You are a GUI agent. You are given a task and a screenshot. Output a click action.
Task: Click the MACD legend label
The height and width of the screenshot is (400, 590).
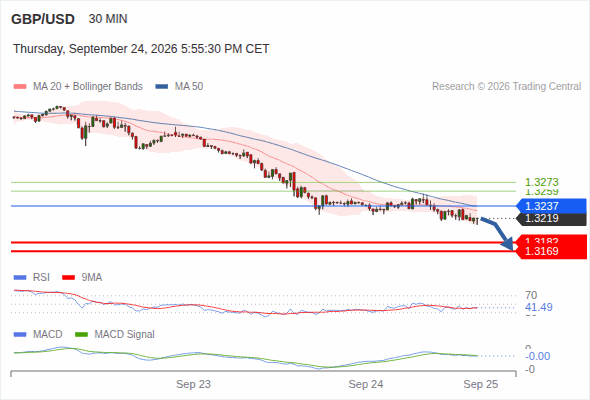(x=47, y=335)
